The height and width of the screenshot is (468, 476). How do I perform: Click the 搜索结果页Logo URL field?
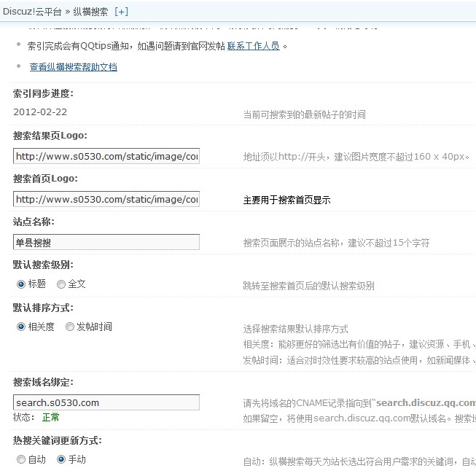tap(106, 156)
